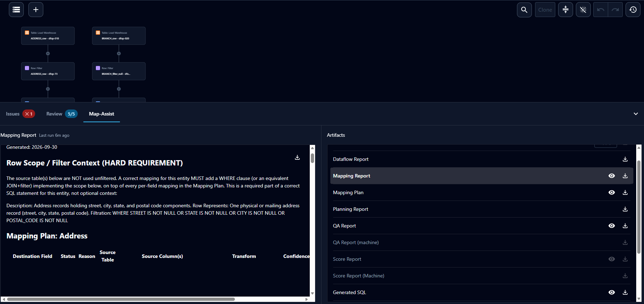Add step below ADDRESS_raw dfop-73 filter node

click(x=48, y=89)
